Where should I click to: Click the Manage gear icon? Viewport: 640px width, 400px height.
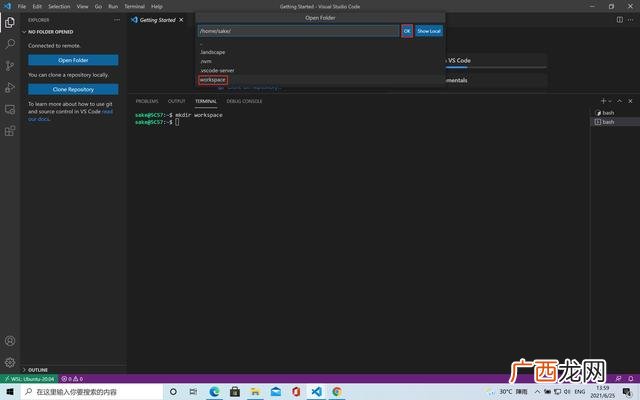coord(10,362)
